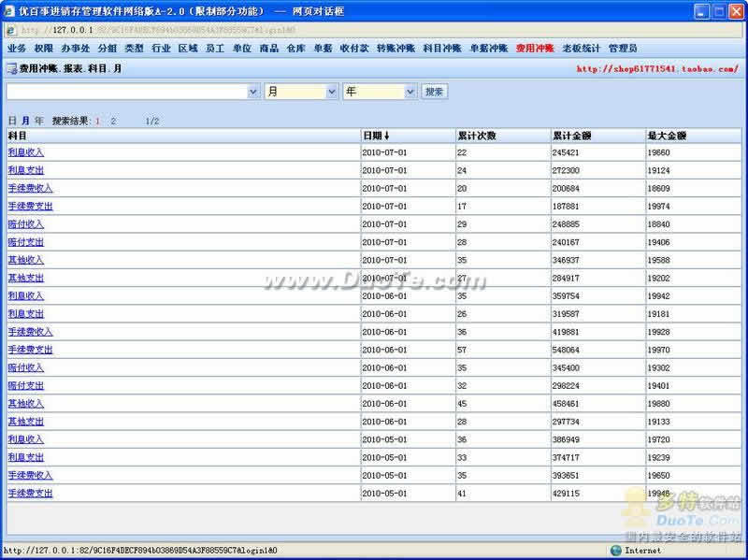Viewport: 748px width, 560px height.
Task: Open 手续费支出 link with amount 187881
Action: point(30,206)
